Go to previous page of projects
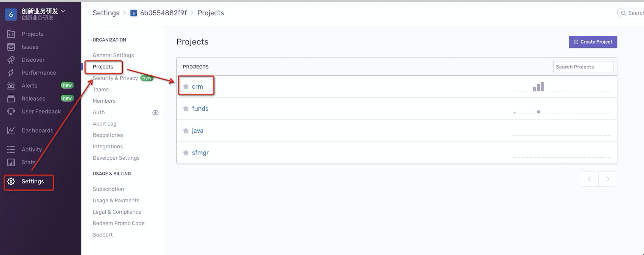The width and height of the screenshot is (644, 255). coord(589,179)
